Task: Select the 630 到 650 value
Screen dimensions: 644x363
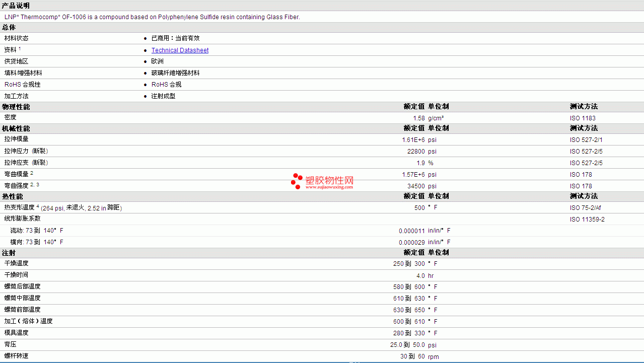Action: pyautogui.click(x=409, y=310)
